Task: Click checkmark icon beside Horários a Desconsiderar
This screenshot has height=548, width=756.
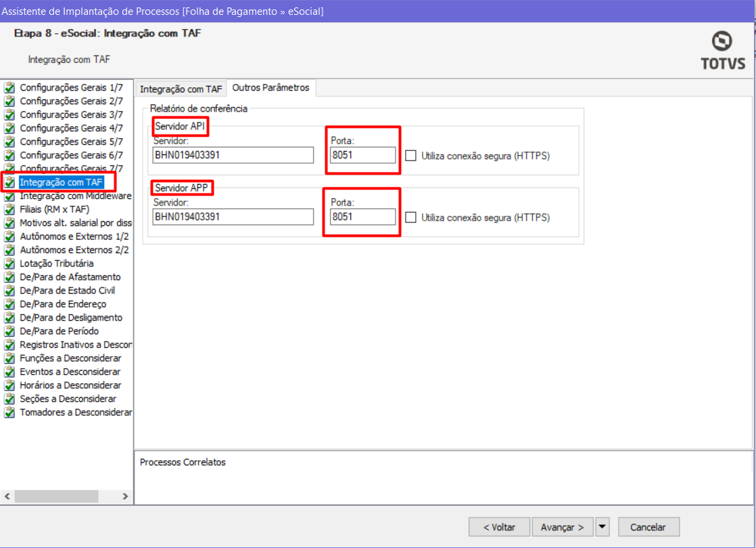Action: (9, 385)
